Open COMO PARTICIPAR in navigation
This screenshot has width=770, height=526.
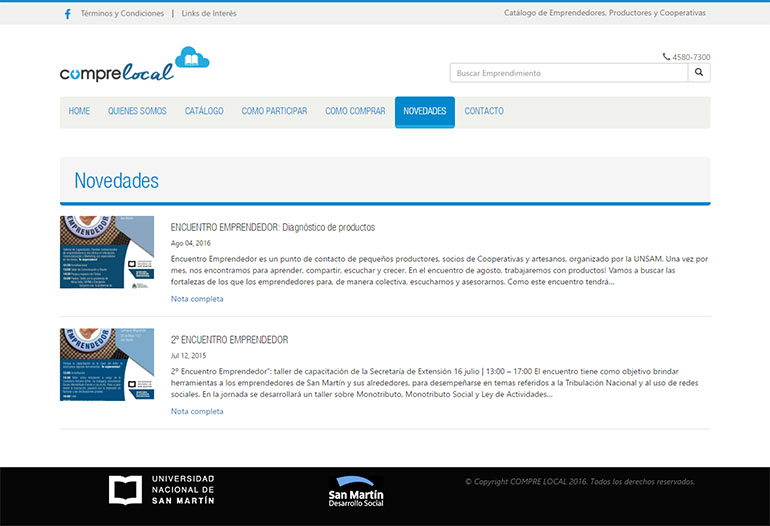point(274,111)
